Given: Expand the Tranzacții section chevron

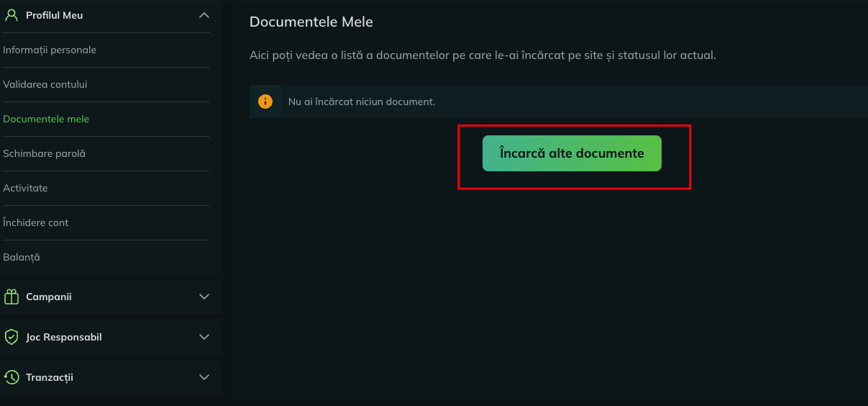Looking at the screenshot, I should (x=204, y=377).
